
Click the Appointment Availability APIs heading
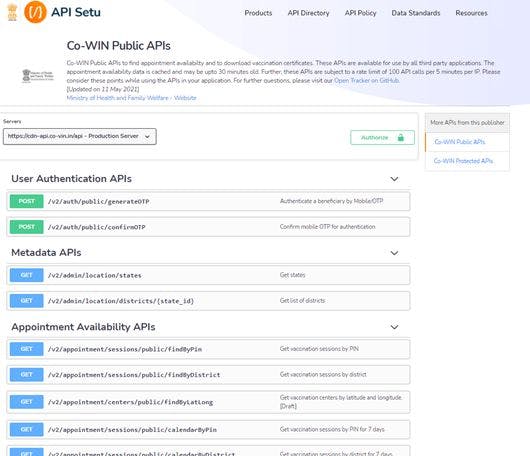(83, 327)
